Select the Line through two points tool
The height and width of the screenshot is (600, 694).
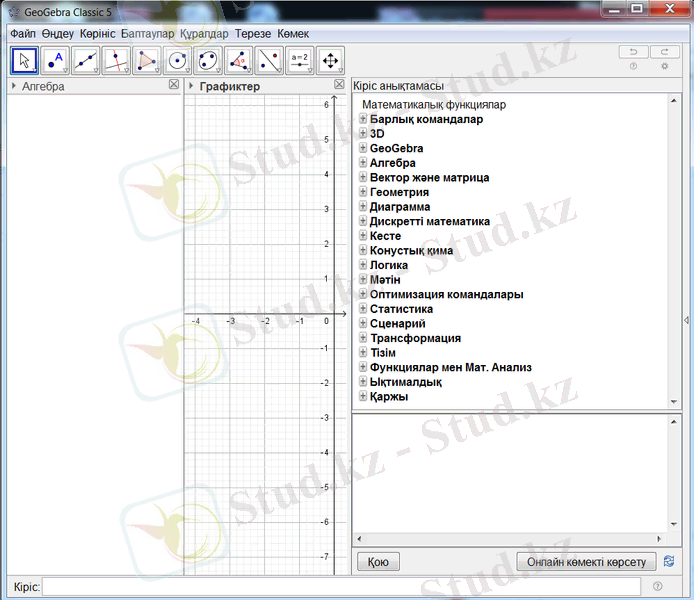pos(86,61)
